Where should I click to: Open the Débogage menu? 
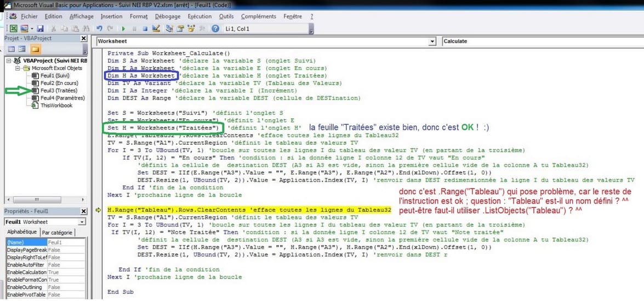click(167, 16)
